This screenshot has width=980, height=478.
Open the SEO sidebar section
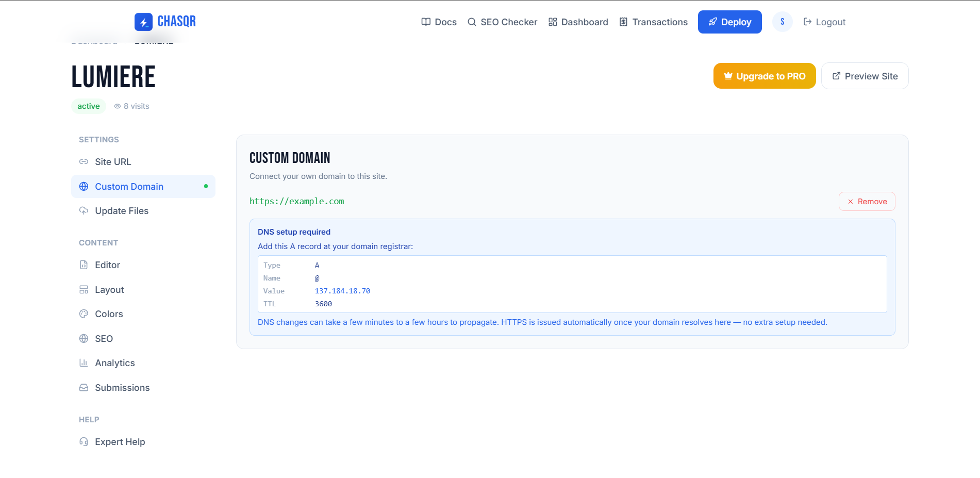(143, 339)
